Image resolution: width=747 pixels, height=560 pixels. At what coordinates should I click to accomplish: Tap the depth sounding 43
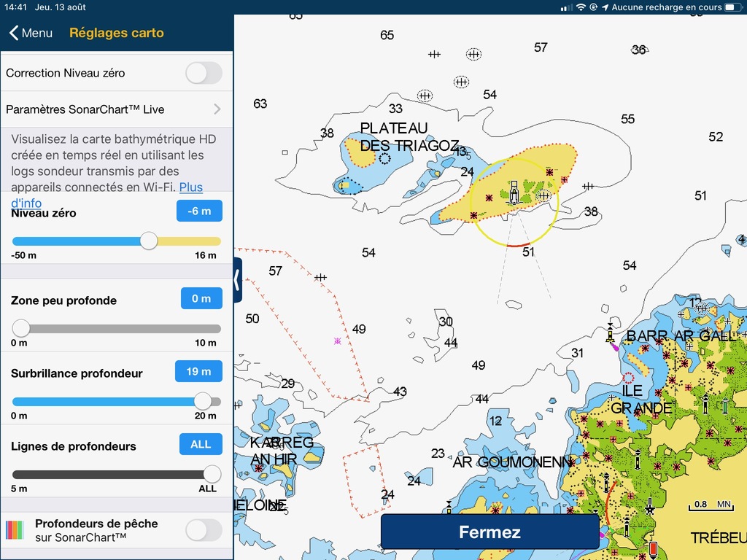[x=400, y=392]
